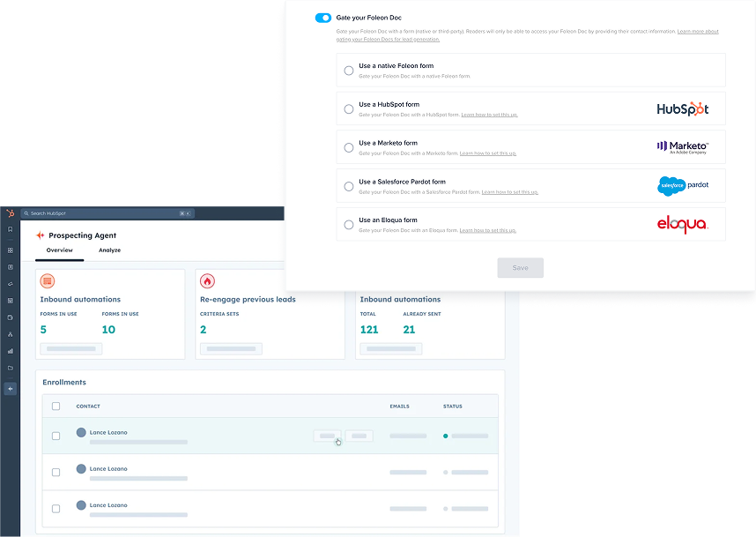The height and width of the screenshot is (537, 756).
Task: Click the ⌘K shortcut badge in search bar
Action: point(185,213)
